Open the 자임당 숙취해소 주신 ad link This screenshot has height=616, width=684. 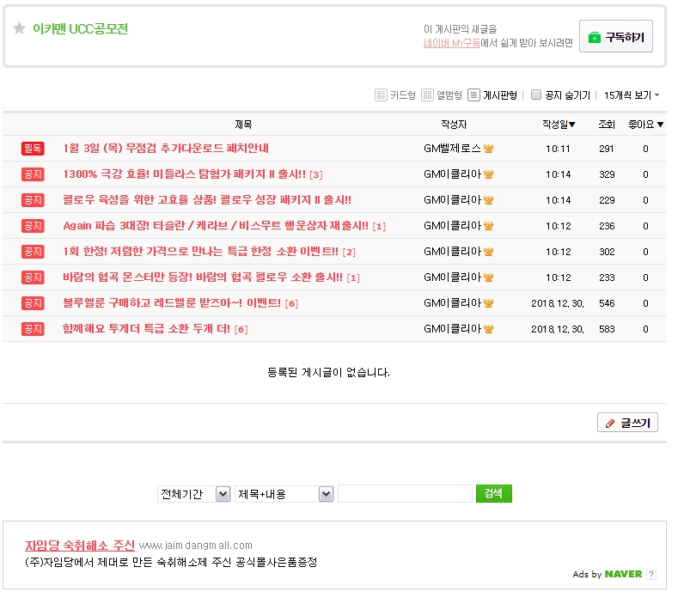79,546
